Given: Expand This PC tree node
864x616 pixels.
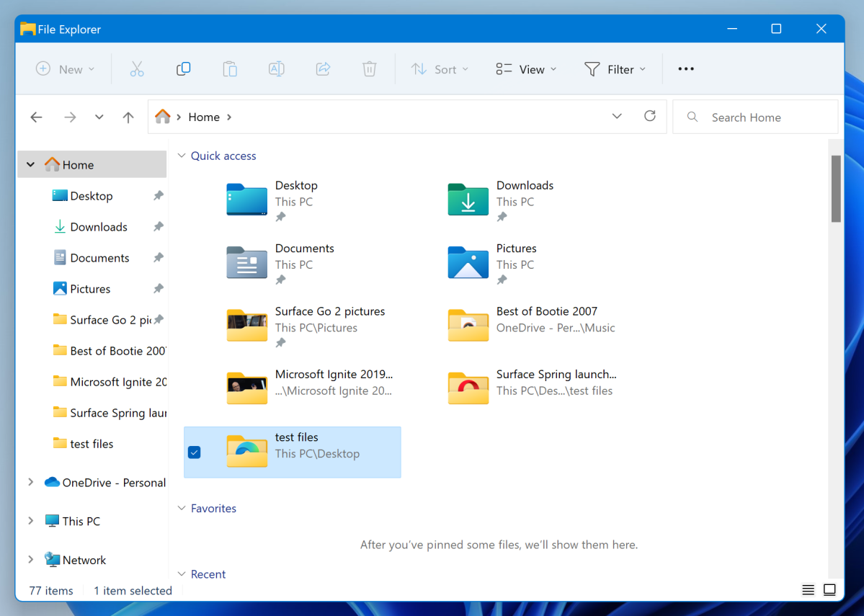Looking at the screenshot, I should tap(31, 521).
